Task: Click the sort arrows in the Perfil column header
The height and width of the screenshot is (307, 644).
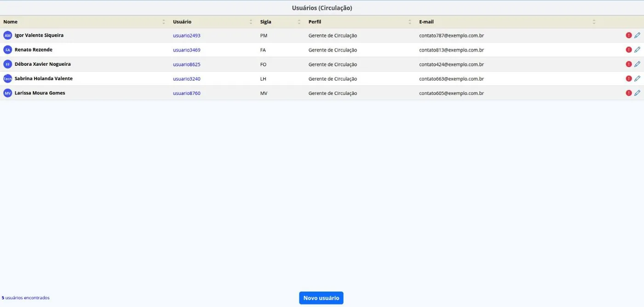Action: click(x=410, y=22)
